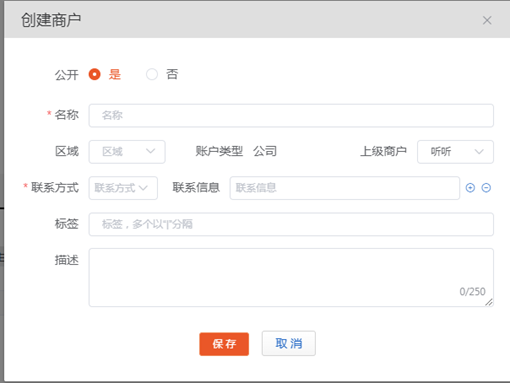
Task: Click the 创建商户 dialog title
Action: 51,20
